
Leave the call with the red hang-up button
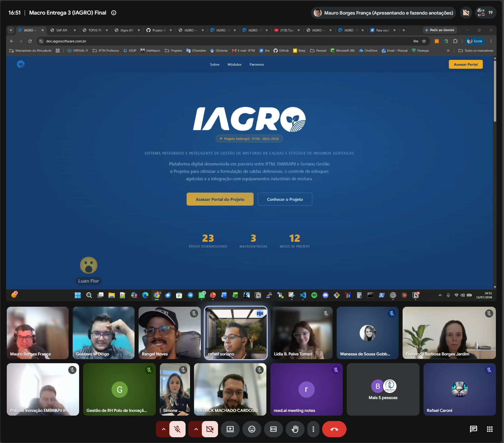click(x=334, y=429)
